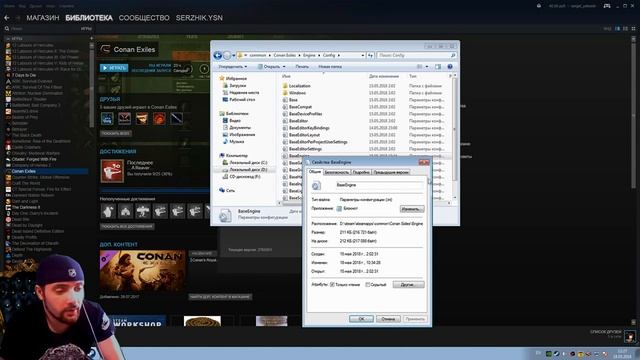The image size is (640, 360).
Task: Toggle the Только чтение checkbox
Action: click(332, 284)
